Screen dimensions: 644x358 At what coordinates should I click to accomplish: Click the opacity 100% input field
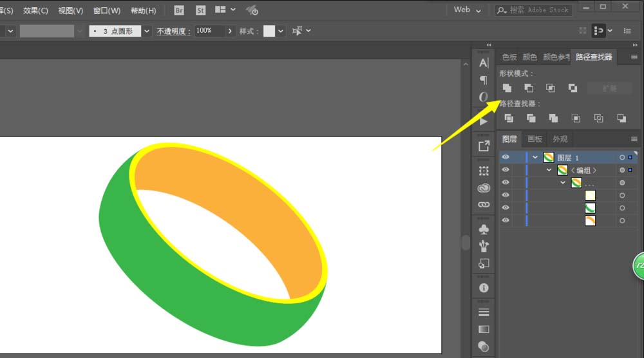(x=209, y=31)
